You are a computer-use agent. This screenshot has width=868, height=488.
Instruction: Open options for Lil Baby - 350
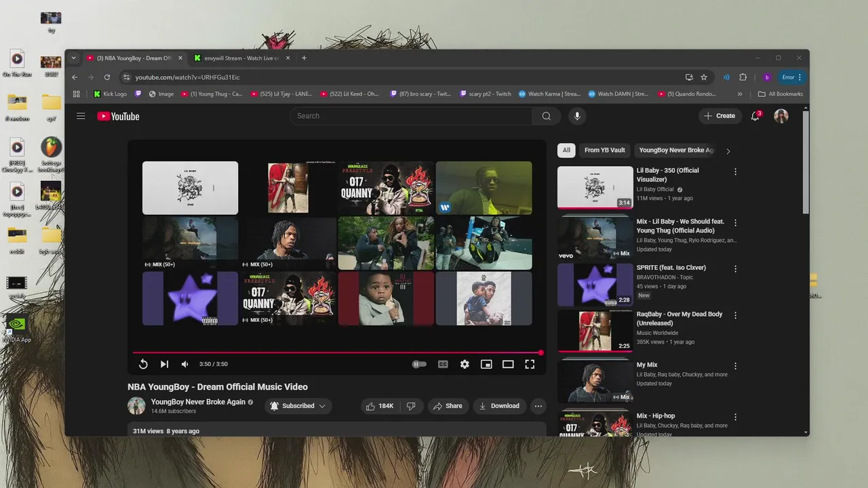pos(735,172)
